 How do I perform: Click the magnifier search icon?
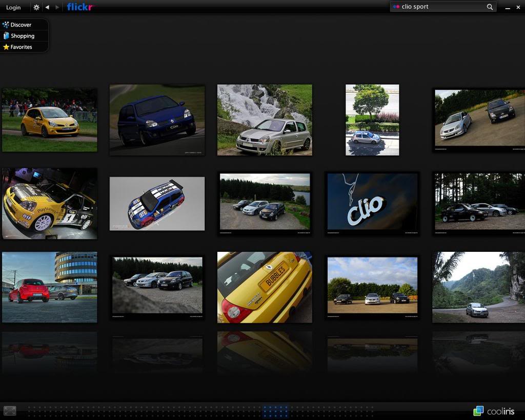coord(490,7)
